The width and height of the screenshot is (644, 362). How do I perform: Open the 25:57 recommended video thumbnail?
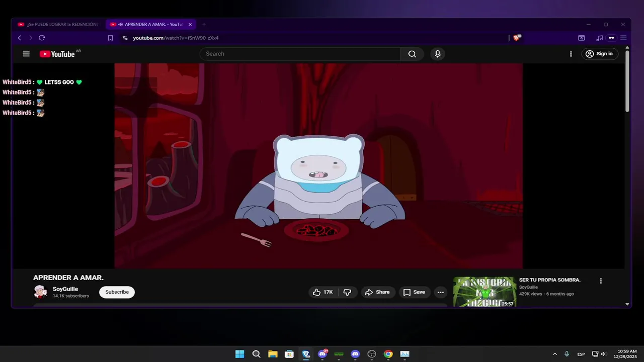485,292
